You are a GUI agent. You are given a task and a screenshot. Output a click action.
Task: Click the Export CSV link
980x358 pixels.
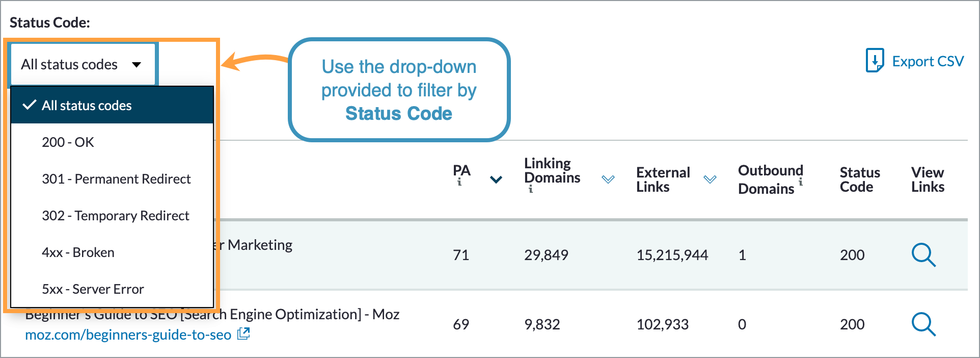tap(928, 61)
